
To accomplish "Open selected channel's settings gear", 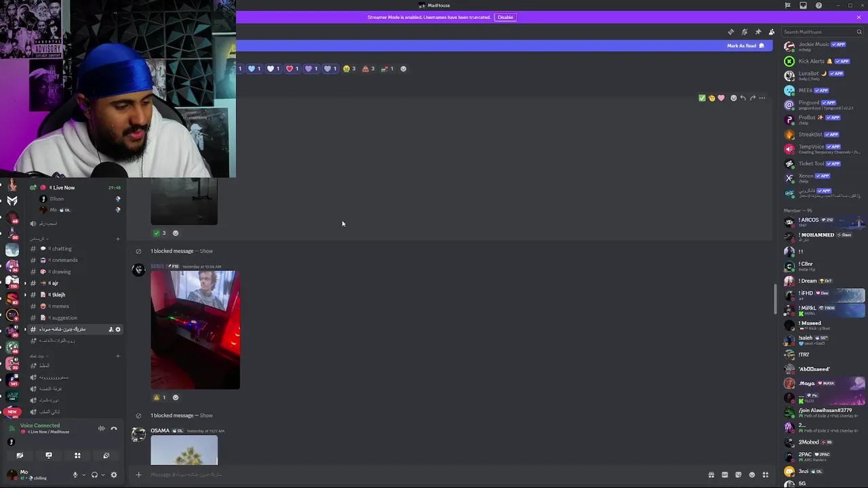I will (x=118, y=329).
